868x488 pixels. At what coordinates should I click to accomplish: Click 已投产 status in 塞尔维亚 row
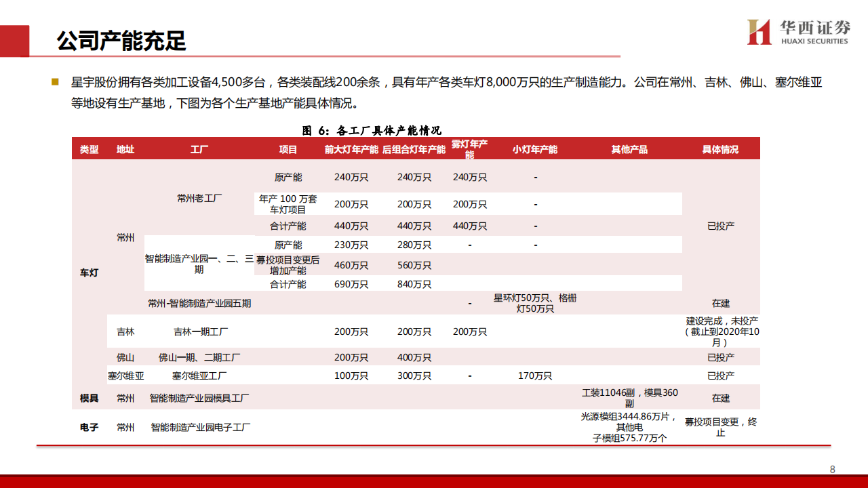721,375
